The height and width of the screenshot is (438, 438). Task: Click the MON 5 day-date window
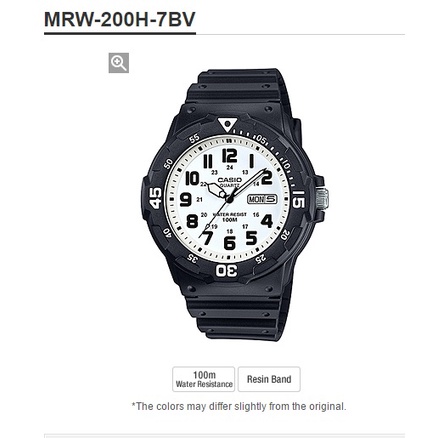pyautogui.click(x=262, y=199)
